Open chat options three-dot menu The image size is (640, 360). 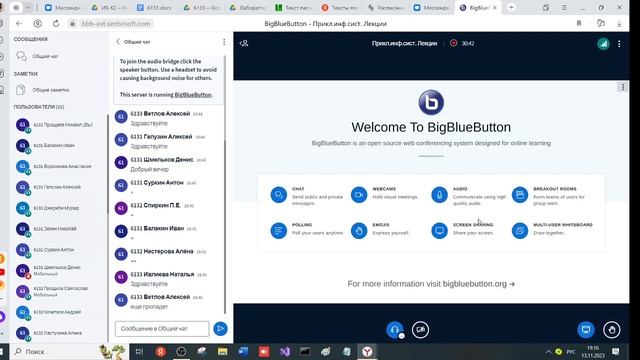click(224, 42)
